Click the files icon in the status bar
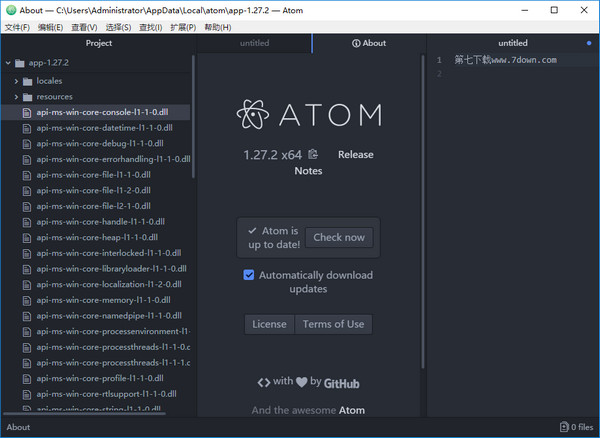 [565, 427]
